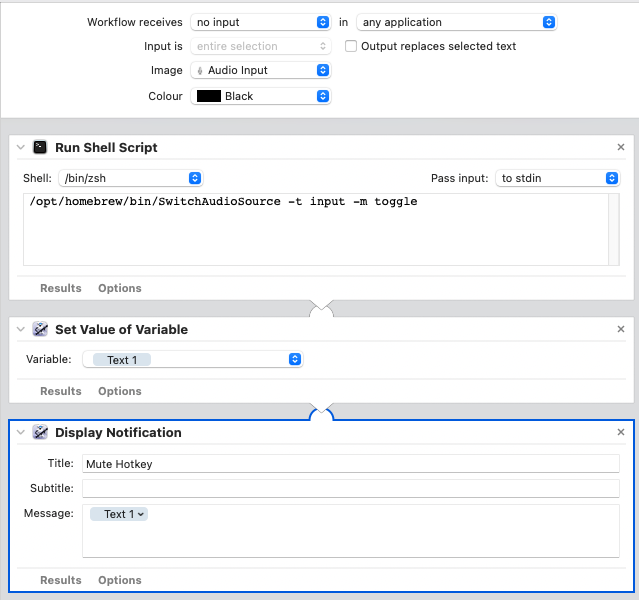
Task: Open the Image Audio Input dropdown
Action: click(260, 70)
